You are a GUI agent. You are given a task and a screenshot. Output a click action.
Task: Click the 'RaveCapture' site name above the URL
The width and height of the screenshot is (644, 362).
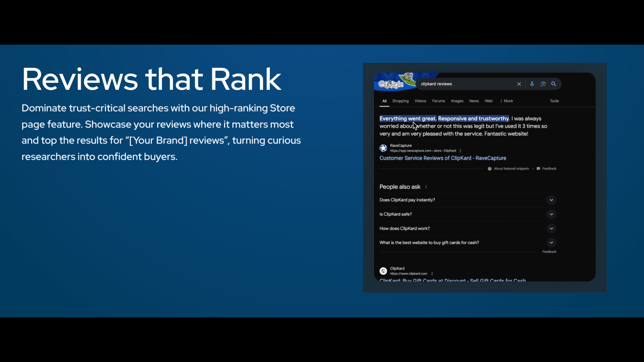pos(401,146)
